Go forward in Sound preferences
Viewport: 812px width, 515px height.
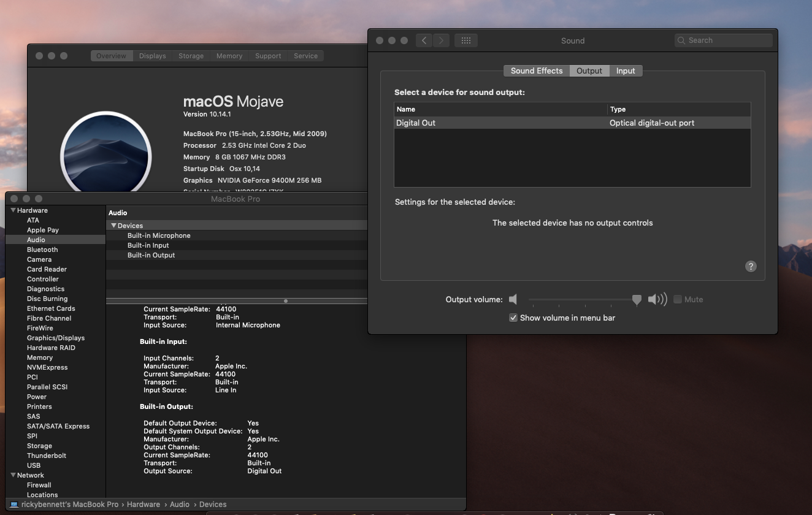(441, 40)
